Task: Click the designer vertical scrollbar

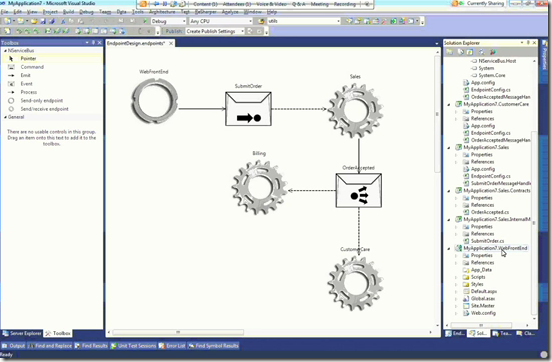Action: [438, 114]
